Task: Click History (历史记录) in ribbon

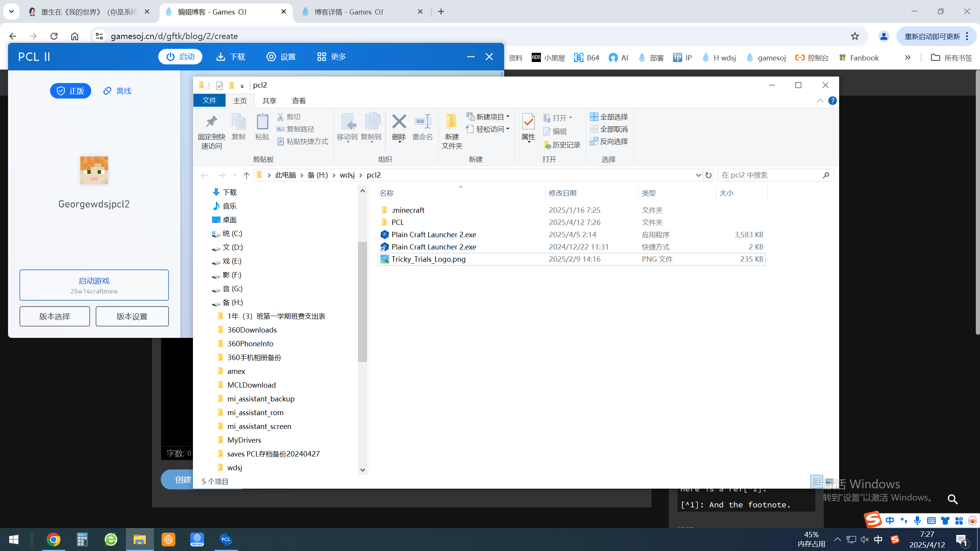Action: (x=562, y=145)
